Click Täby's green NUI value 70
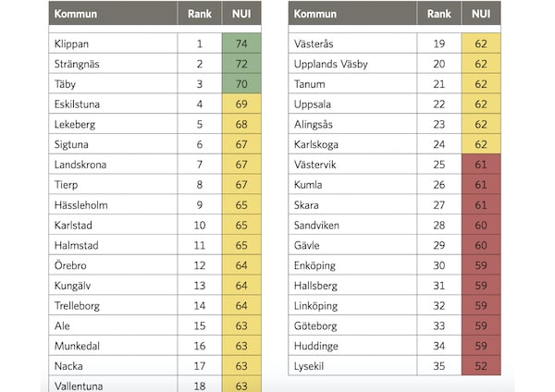Screen dimensions: 555x392 pos(242,84)
